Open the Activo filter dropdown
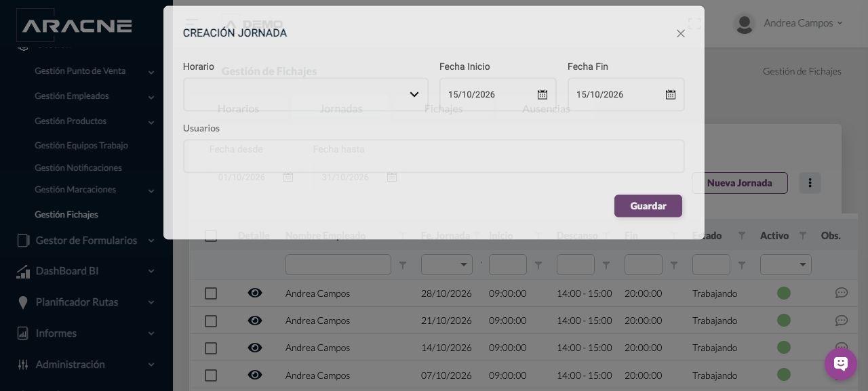The width and height of the screenshot is (868, 391). point(786,264)
